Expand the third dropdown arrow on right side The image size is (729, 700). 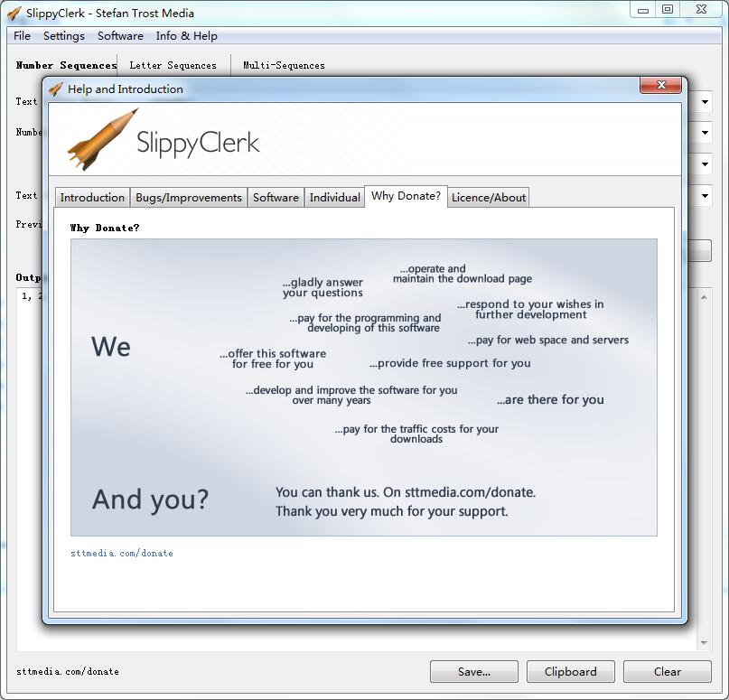click(x=705, y=164)
